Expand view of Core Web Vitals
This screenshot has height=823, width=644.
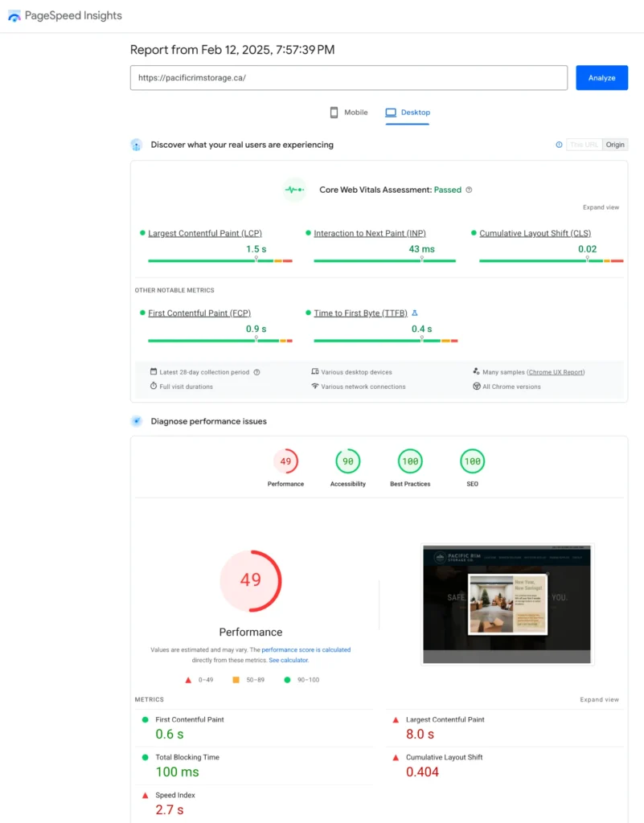[601, 207]
